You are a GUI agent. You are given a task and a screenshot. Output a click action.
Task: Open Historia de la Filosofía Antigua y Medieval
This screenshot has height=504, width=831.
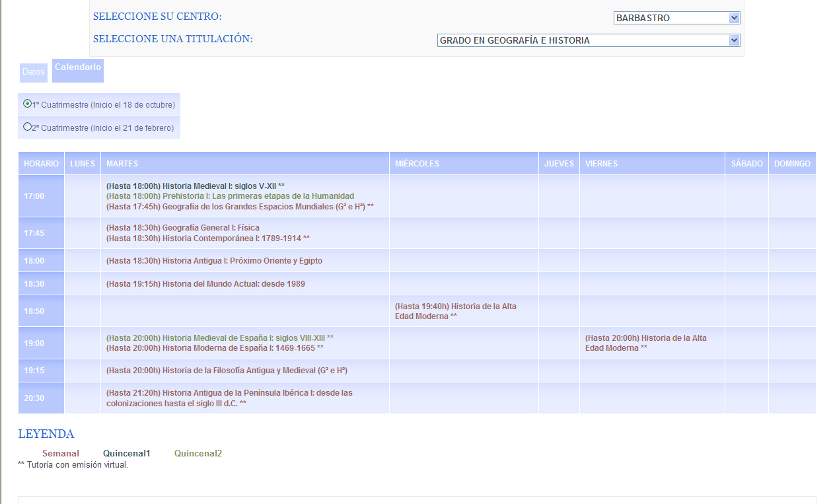227,371
